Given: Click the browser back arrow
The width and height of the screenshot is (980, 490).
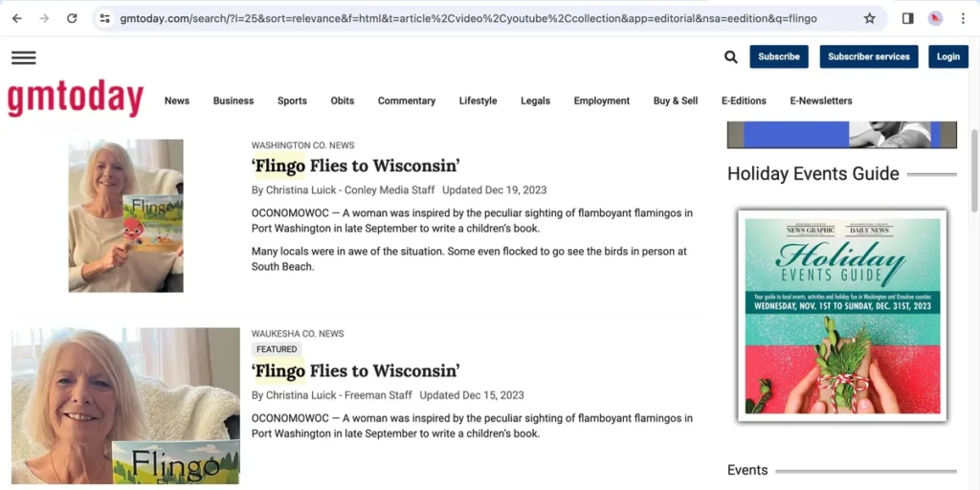Looking at the screenshot, I should click(16, 18).
